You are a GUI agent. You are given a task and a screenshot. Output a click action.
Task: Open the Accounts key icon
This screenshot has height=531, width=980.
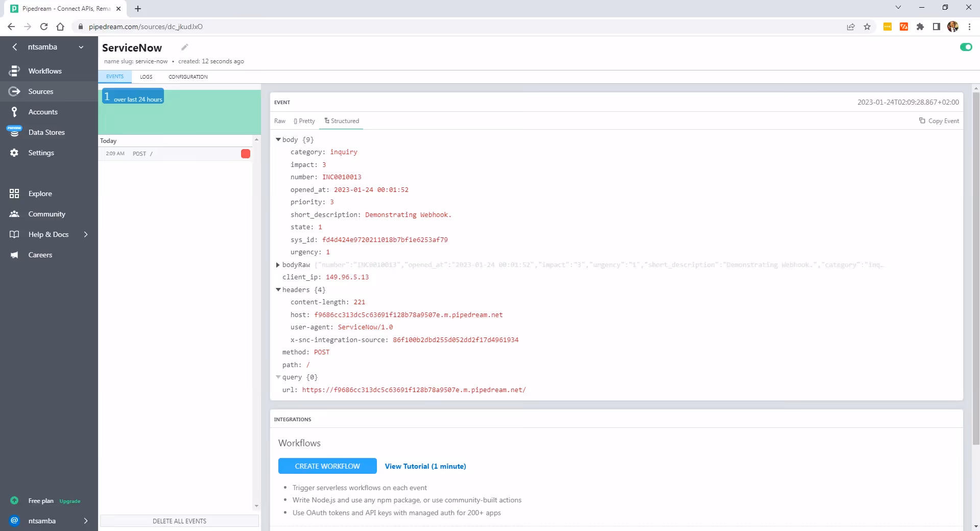point(14,112)
